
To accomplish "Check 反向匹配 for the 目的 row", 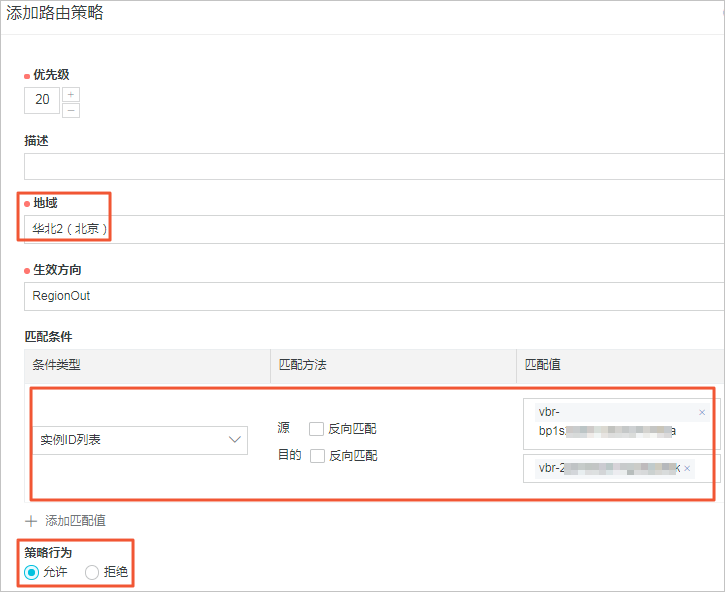I will 317,456.
